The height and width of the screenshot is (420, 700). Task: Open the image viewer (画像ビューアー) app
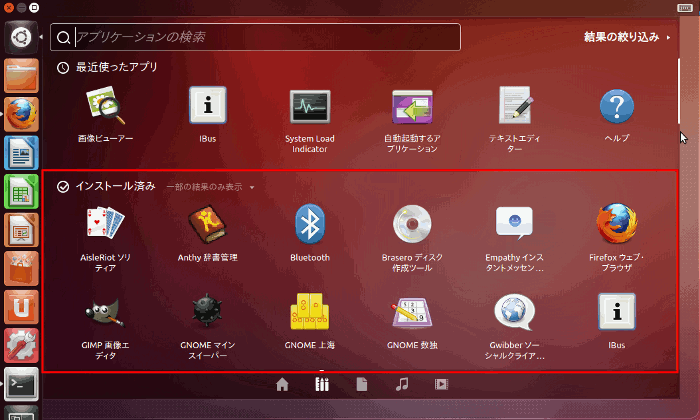click(105, 107)
